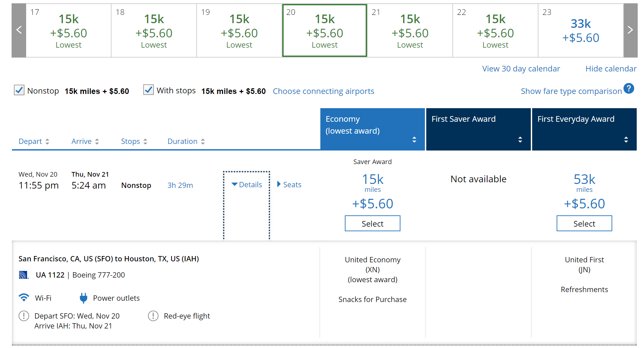Click 'United Economy (XN)' fare class text

372,265
